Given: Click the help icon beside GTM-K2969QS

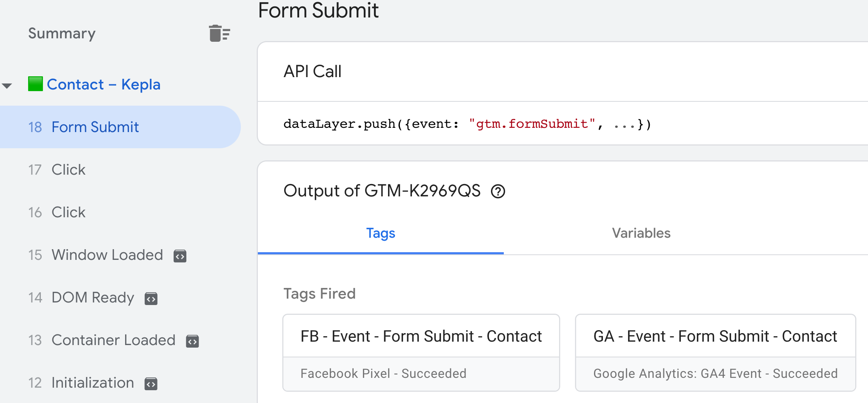Looking at the screenshot, I should pyautogui.click(x=498, y=191).
